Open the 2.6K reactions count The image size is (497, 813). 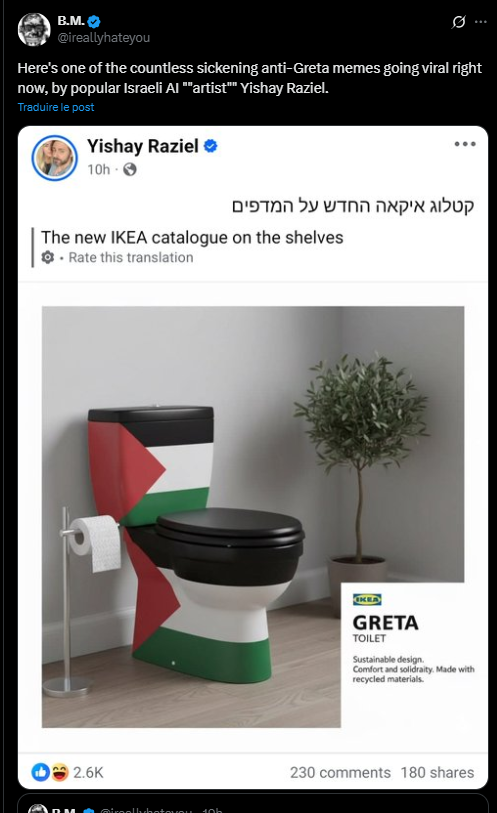click(x=88, y=773)
